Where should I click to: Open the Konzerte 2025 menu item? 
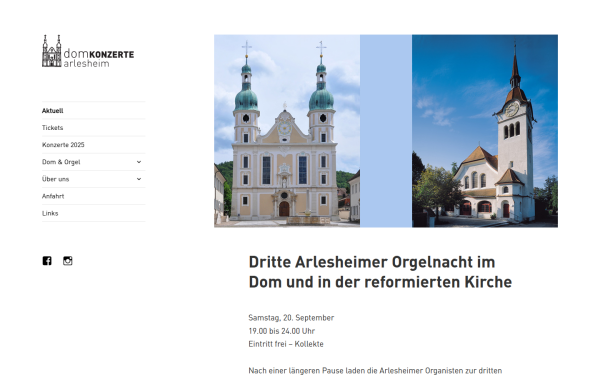click(x=63, y=145)
